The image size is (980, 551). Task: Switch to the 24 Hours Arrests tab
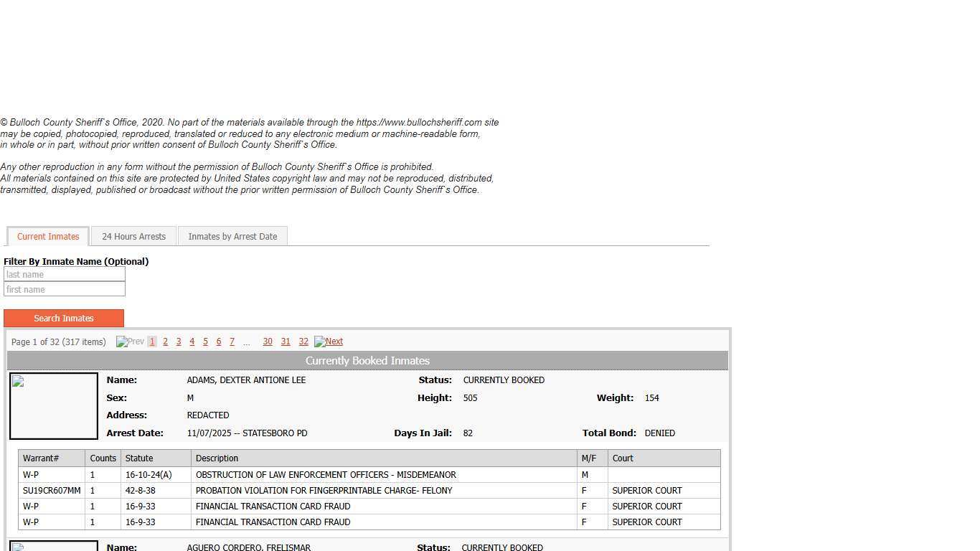[133, 236]
